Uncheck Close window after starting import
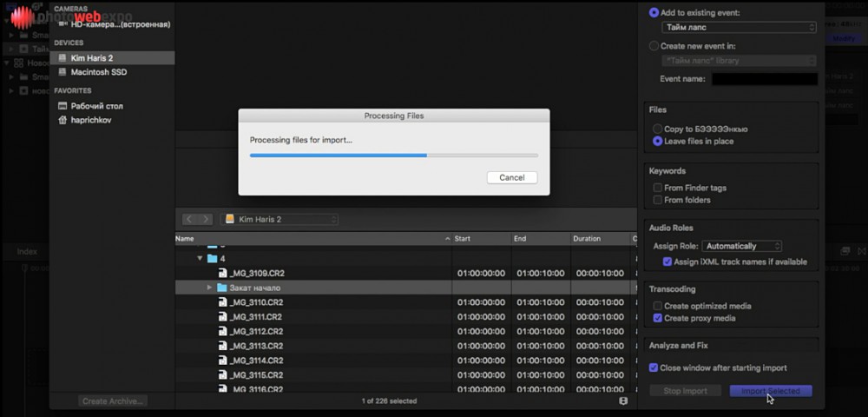Viewport: 868px width, 417px height. (654, 367)
